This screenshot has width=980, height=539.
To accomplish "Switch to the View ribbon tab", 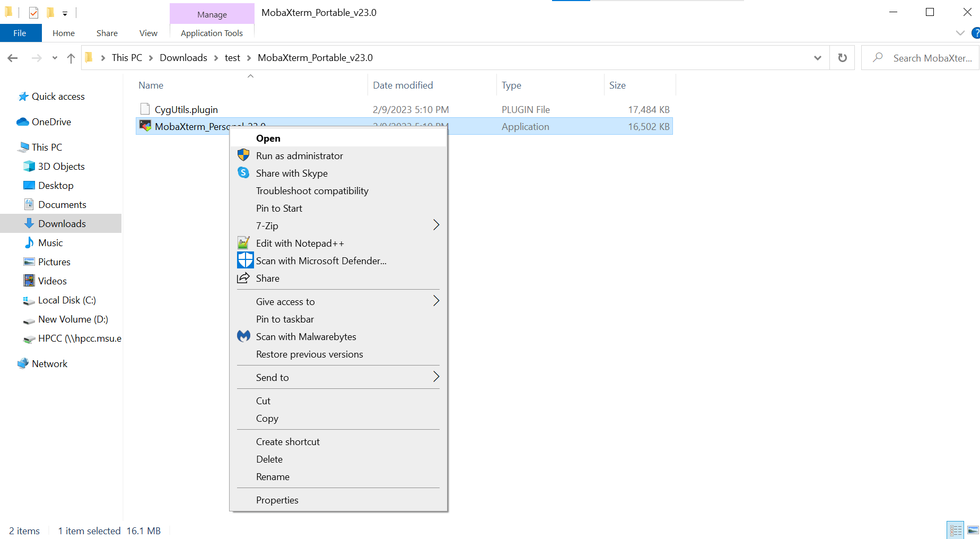I will 148,32.
